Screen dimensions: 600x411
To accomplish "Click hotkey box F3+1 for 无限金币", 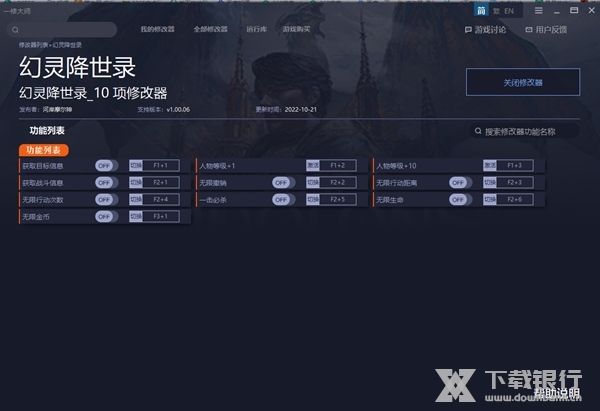I will point(161,216).
